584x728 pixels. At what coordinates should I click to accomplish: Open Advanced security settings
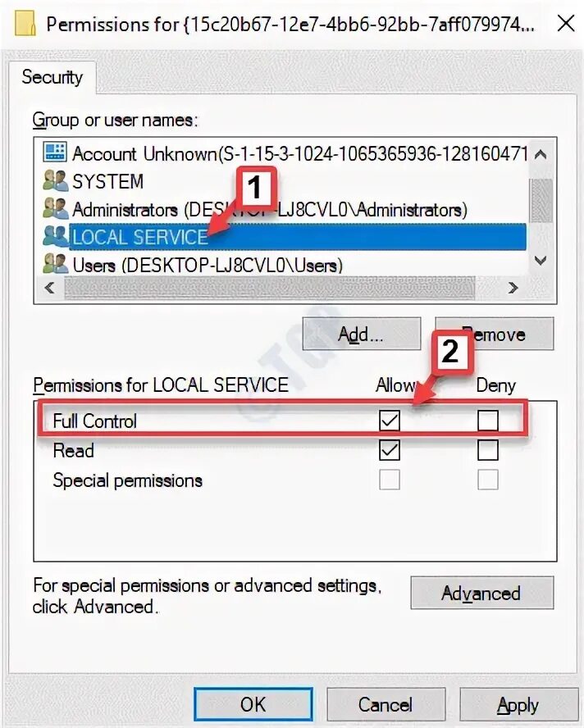481,593
